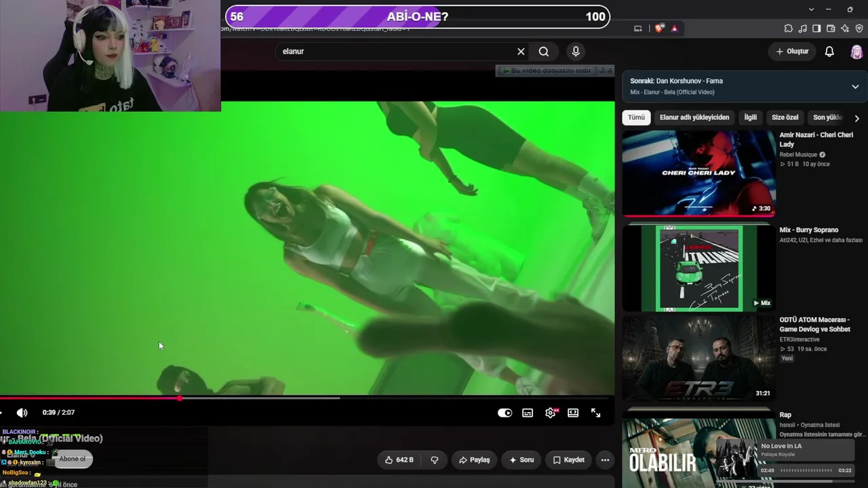Open the MERO Olabilir Rap playlist thumbnail
This screenshot has width=868, height=488.
[x=698, y=449]
